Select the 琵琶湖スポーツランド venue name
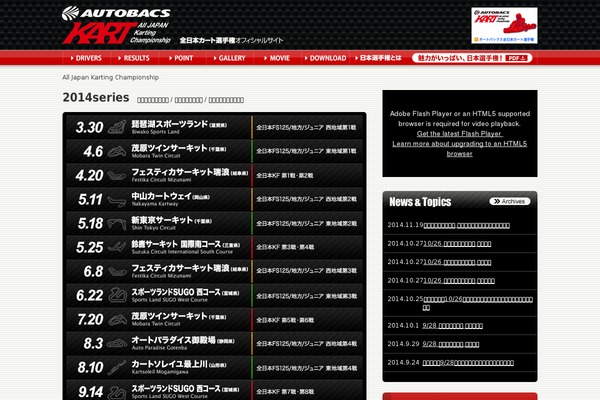 [x=170, y=124]
